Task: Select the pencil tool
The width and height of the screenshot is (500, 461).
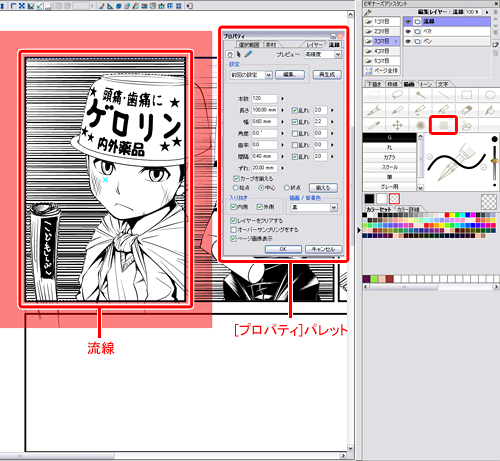Action: click(x=397, y=110)
